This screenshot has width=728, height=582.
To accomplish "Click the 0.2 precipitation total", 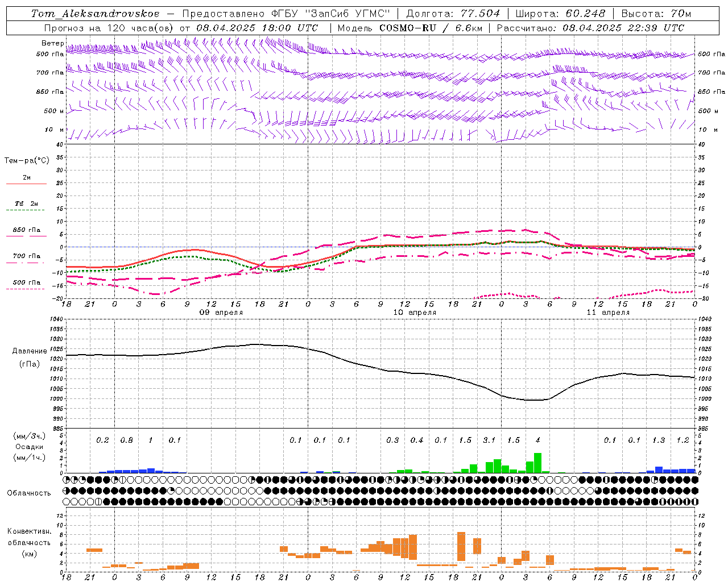I will (102, 440).
